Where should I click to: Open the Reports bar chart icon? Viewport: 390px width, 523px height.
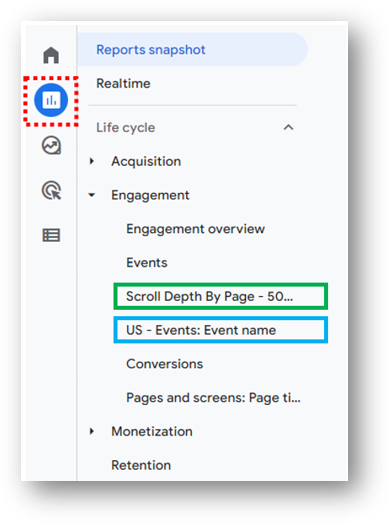(51, 100)
